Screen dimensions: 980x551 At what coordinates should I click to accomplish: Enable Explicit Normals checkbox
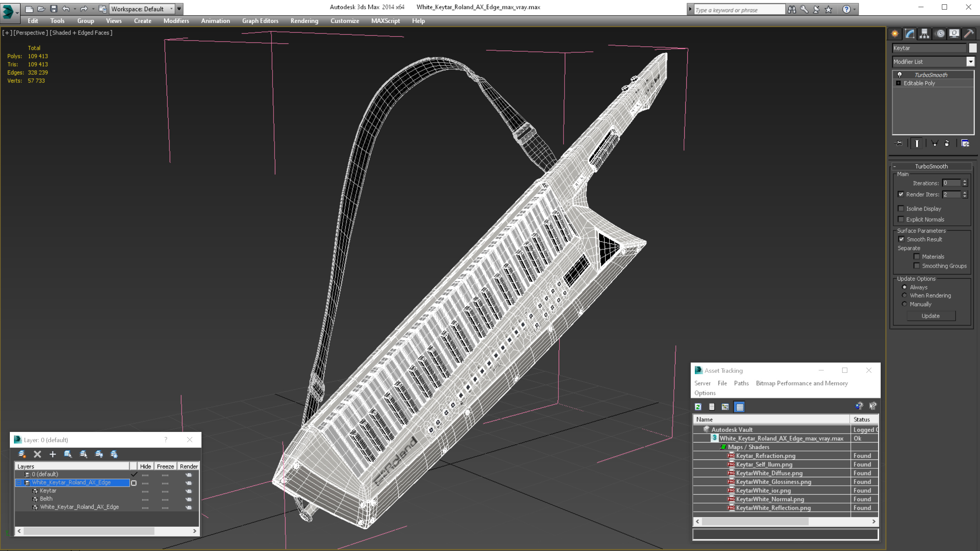(901, 219)
